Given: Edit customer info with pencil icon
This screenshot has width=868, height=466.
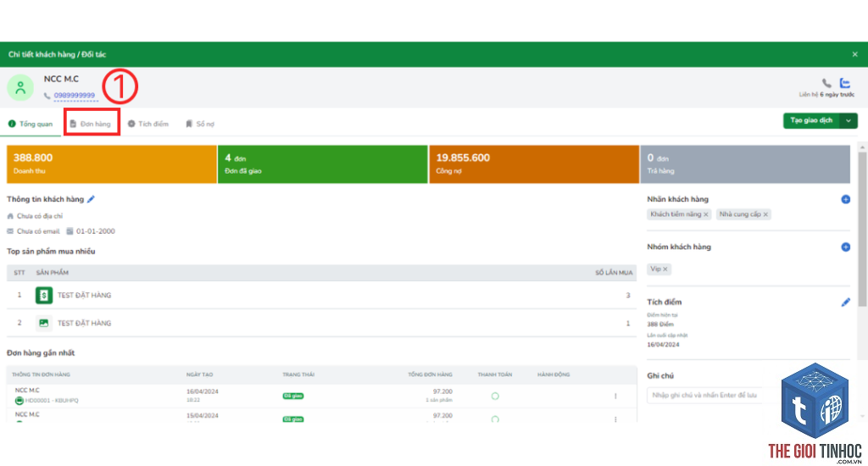Looking at the screenshot, I should click(91, 199).
